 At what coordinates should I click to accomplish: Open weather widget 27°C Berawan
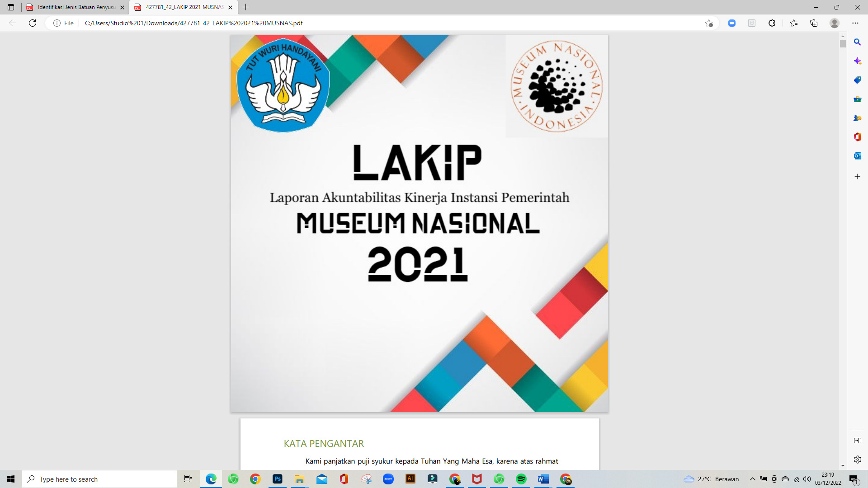[x=712, y=479]
